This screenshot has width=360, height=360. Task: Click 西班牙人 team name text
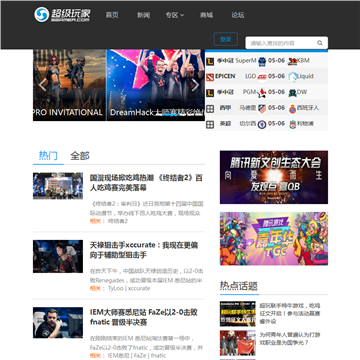pyautogui.click(x=308, y=108)
